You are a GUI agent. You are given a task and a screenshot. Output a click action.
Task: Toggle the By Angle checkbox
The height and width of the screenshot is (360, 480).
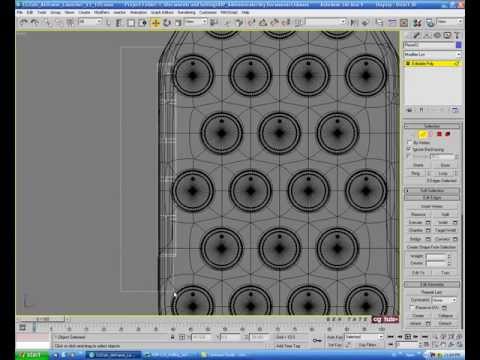409,156
